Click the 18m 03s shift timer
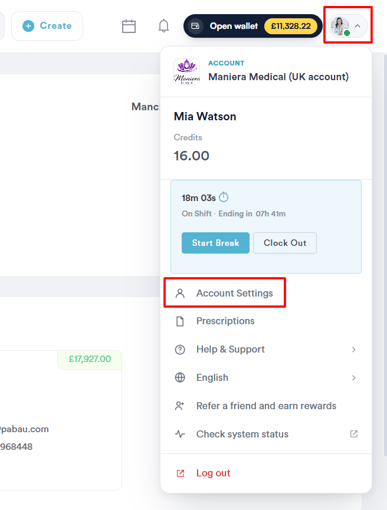The image size is (387, 510). (x=199, y=198)
